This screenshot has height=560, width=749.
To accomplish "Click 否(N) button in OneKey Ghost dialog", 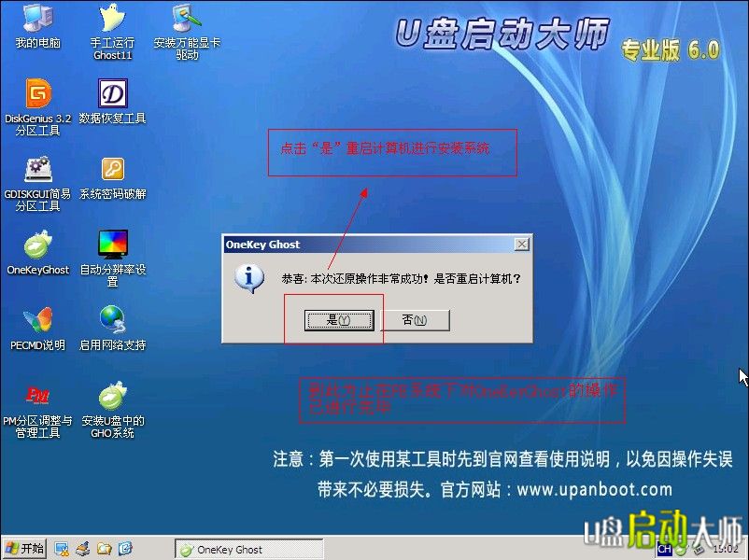I will point(414,320).
